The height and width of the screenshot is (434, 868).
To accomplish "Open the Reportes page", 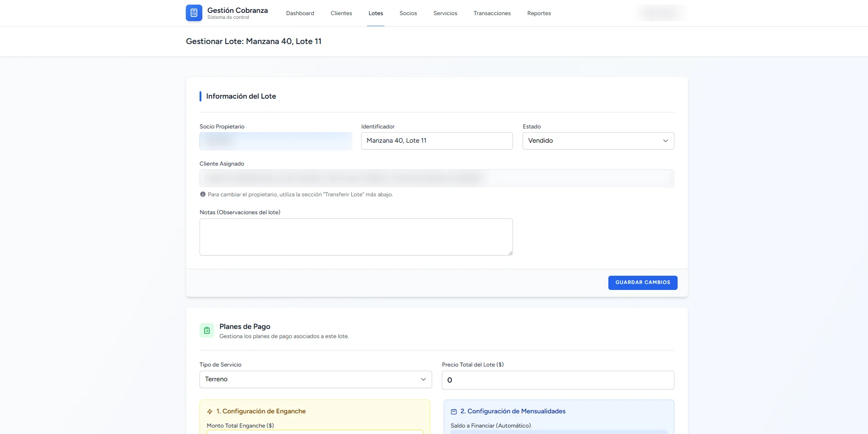I will click(539, 13).
